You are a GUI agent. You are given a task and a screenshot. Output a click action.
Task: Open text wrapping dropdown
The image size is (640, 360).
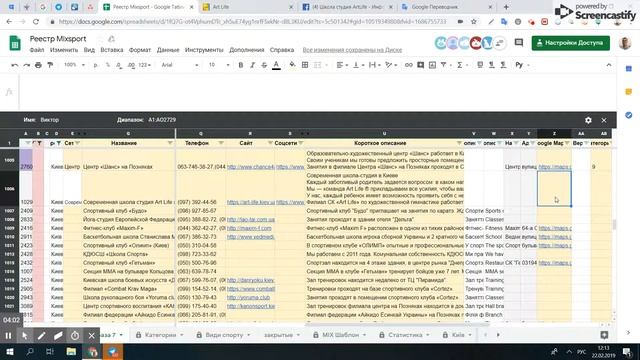374,65
